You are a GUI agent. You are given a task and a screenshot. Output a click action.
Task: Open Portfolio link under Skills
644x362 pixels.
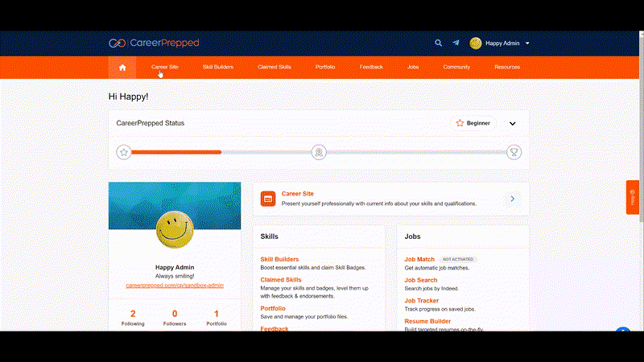pos(273,309)
